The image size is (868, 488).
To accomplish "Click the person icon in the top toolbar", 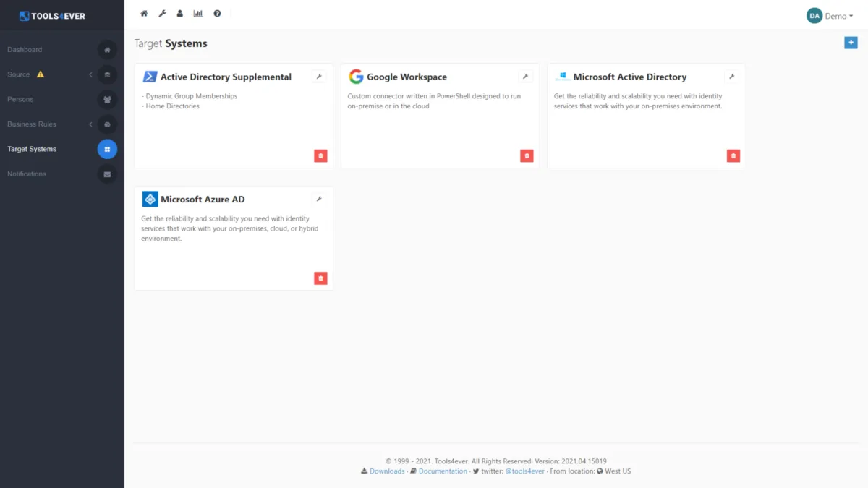I will pos(180,13).
